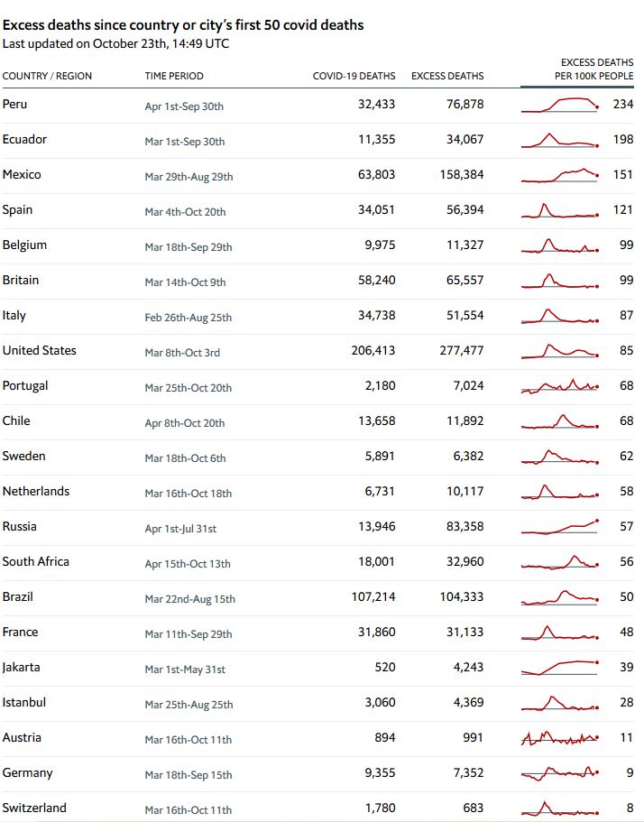Click the Switzerland country name
Screen dimensions: 644x822
pyautogui.click(x=34, y=808)
